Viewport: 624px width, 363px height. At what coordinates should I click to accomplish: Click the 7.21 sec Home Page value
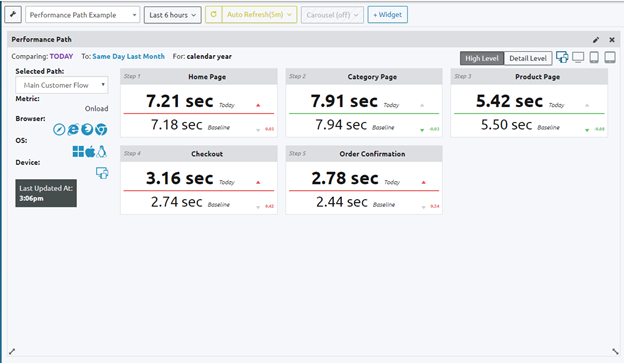179,101
